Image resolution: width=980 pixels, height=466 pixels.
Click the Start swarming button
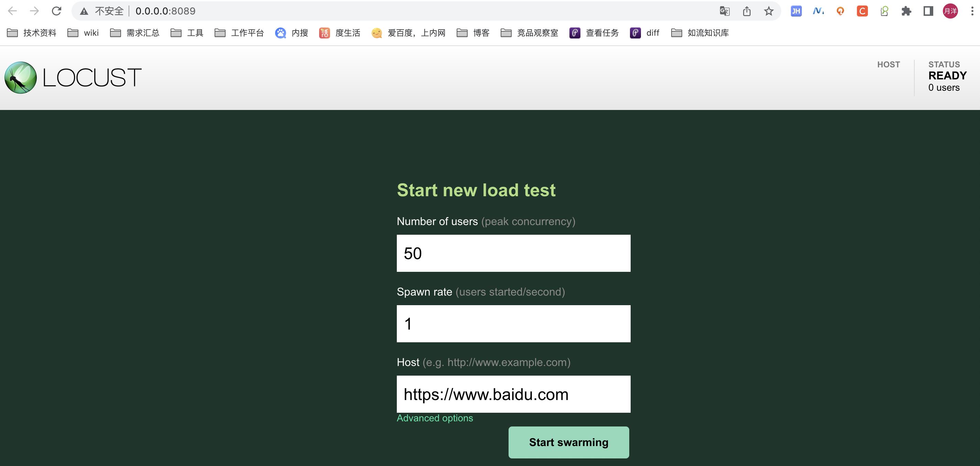(x=569, y=442)
